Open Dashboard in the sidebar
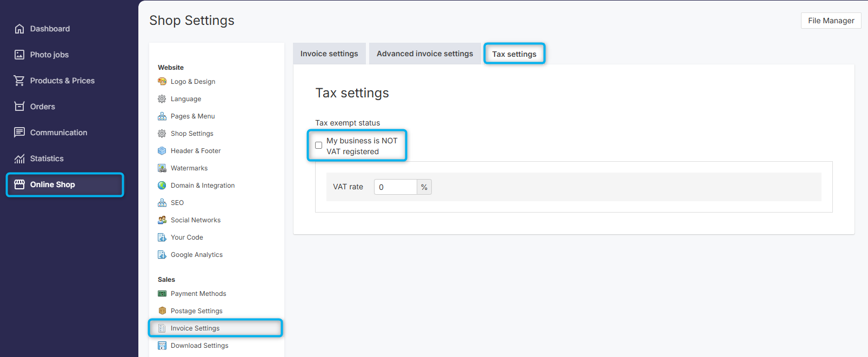Image resolution: width=868 pixels, height=357 pixels. coord(50,29)
